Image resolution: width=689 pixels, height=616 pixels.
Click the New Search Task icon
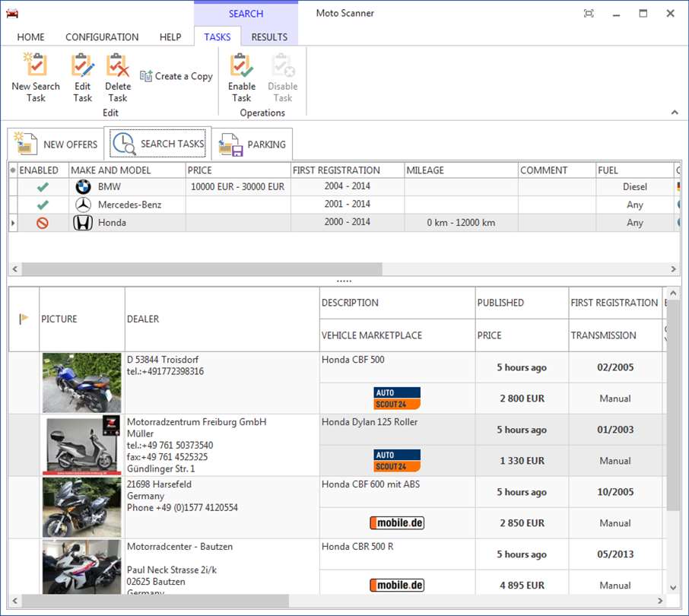(36, 66)
